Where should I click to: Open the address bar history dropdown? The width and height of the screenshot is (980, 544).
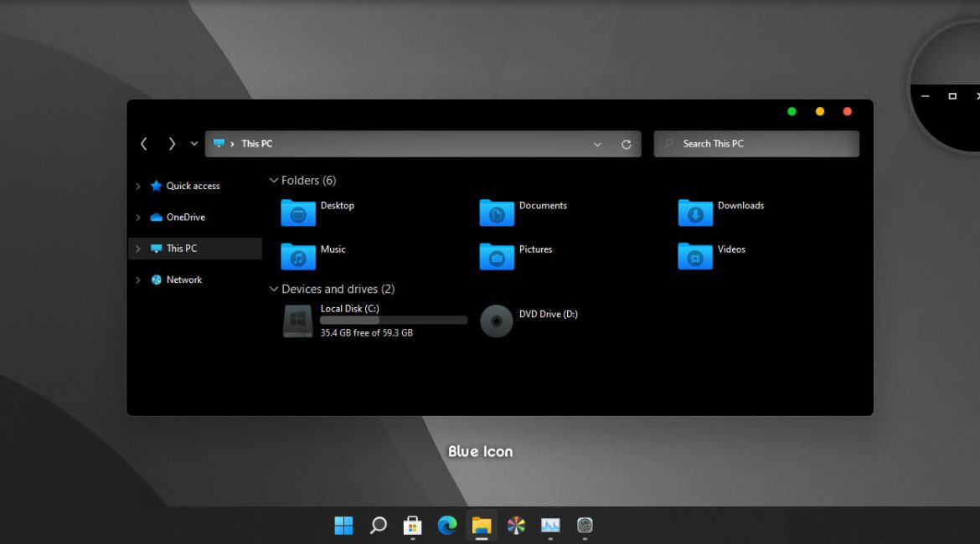pyautogui.click(x=597, y=144)
